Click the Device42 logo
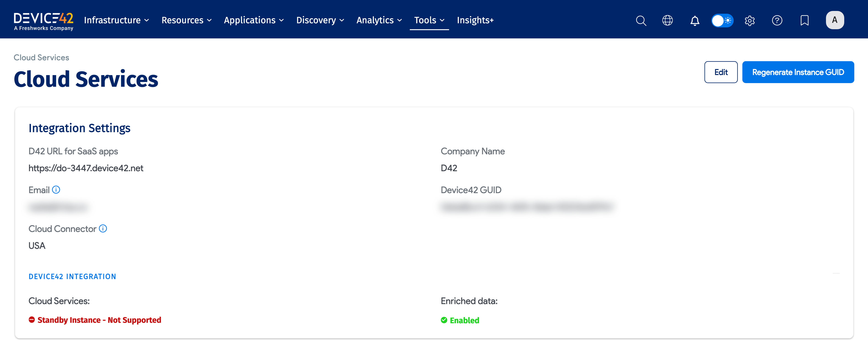Screen dimensions: 868x347 coord(43,21)
